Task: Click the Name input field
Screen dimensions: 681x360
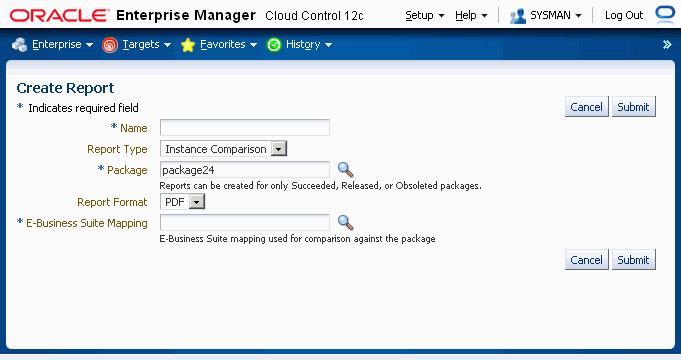Action: (245, 128)
